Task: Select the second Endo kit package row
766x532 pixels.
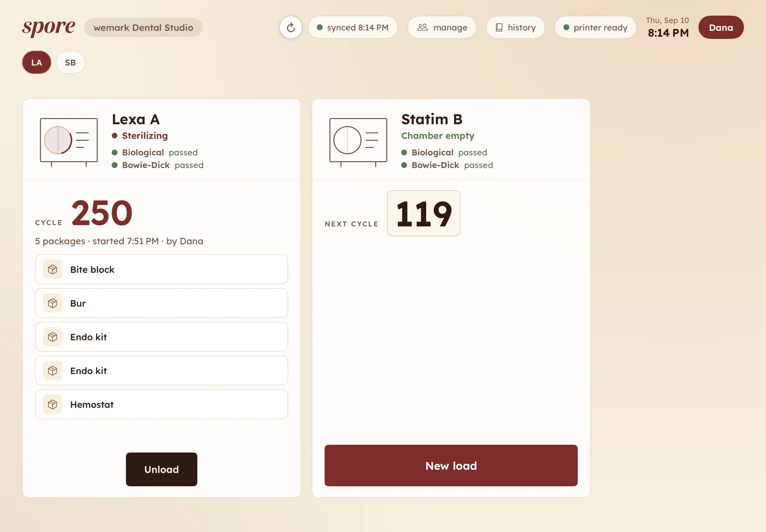Action: click(x=161, y=370)
